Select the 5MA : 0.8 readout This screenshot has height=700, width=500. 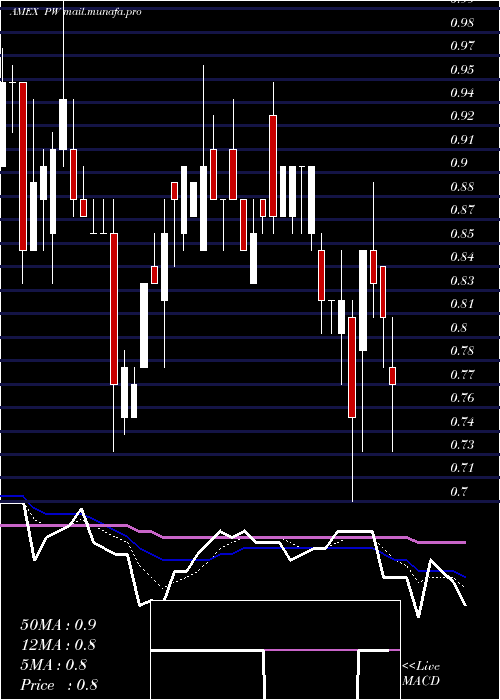(x=54, y=665)
